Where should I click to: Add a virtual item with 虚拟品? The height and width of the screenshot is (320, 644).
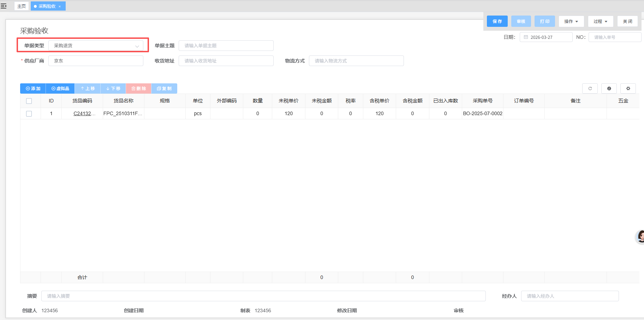click(x=60, y=89)
